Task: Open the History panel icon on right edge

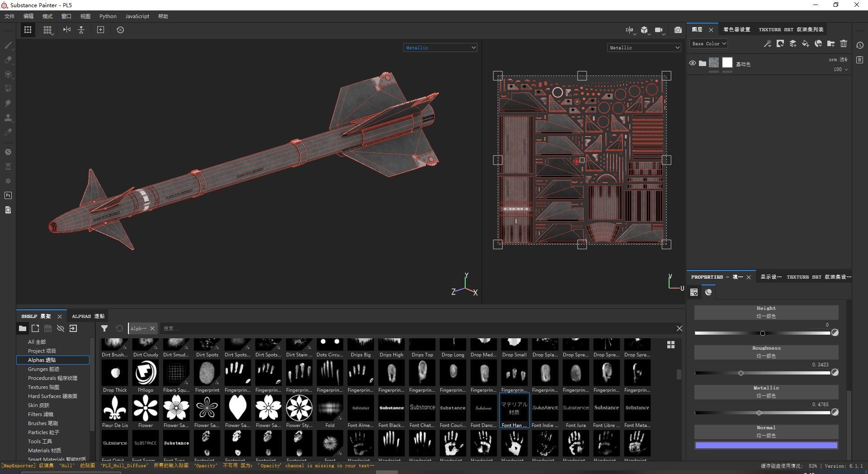Action: click(x=860, y=45)
